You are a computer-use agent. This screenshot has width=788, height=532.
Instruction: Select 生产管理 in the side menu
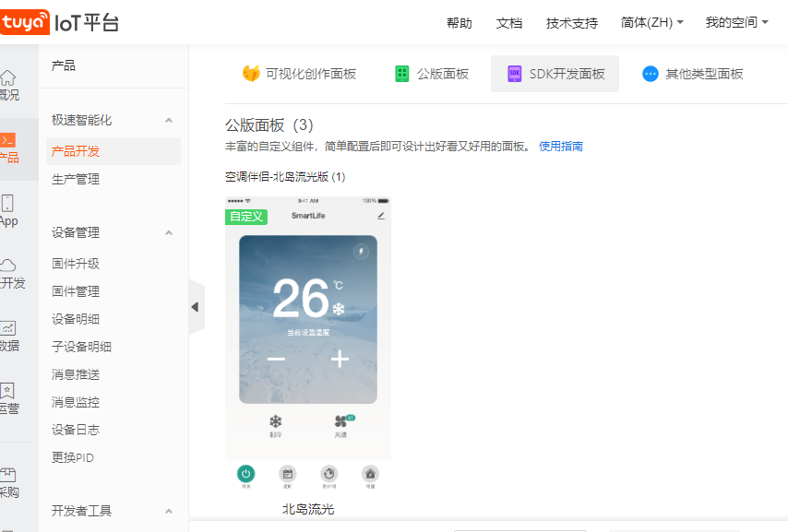point(76,179)
